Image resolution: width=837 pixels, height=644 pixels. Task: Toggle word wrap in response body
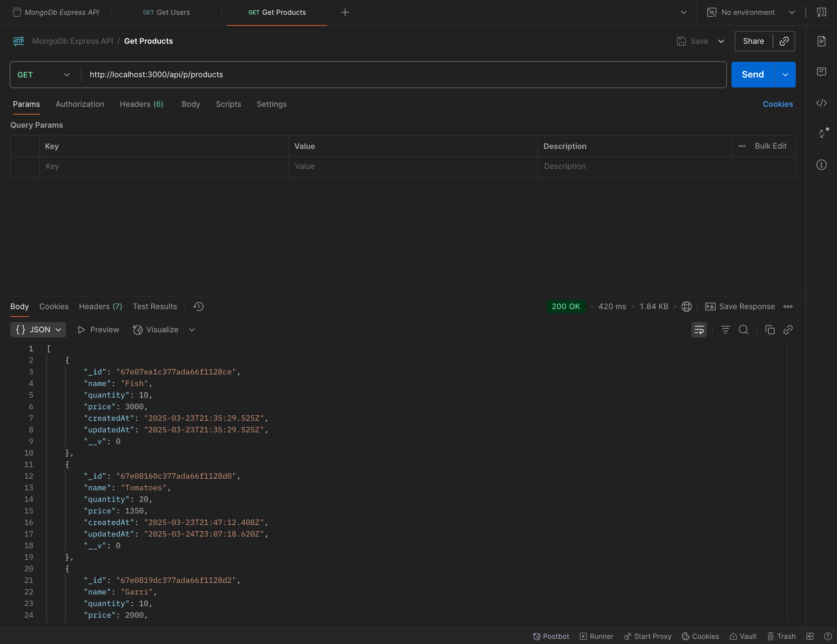point(699,330)
